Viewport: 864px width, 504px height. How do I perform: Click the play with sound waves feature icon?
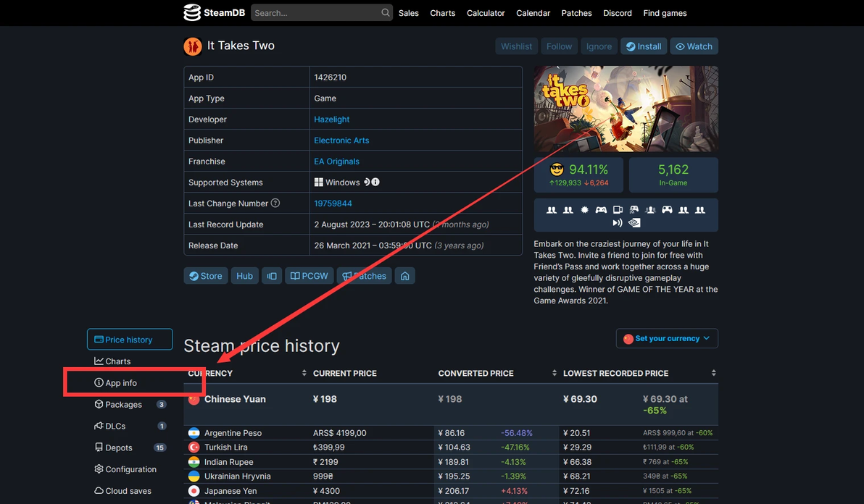pyautogui.click(x=617, y=223)
